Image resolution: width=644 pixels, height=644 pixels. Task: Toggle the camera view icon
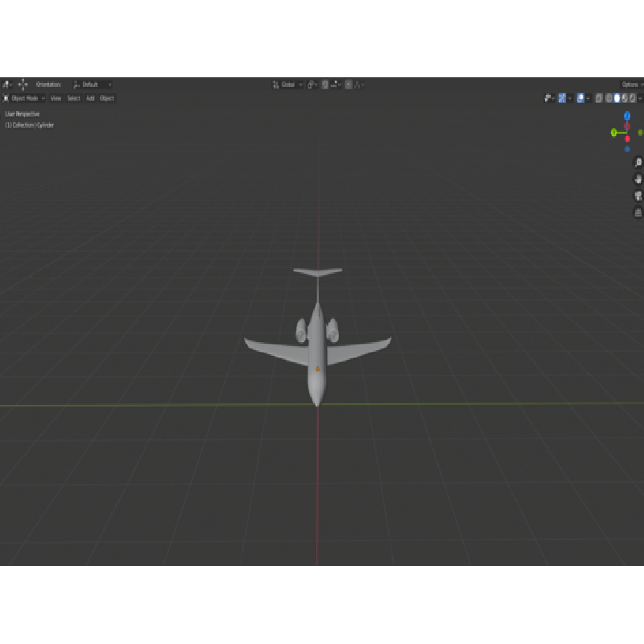coord(638,196)
